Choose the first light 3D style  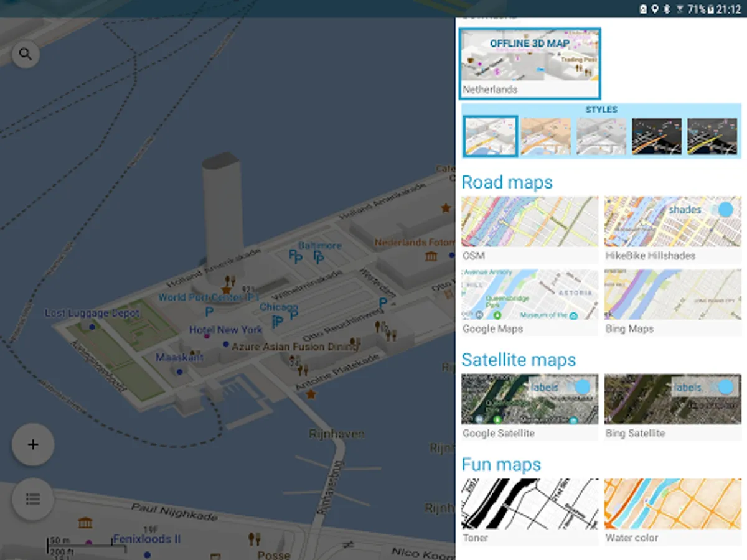click(490, 136)
